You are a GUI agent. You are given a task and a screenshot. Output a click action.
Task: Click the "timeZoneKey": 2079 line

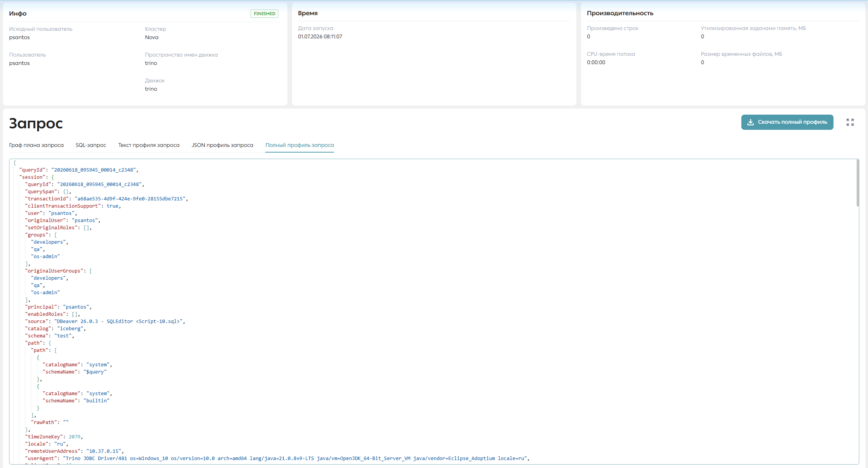click(x=54, y=437)
